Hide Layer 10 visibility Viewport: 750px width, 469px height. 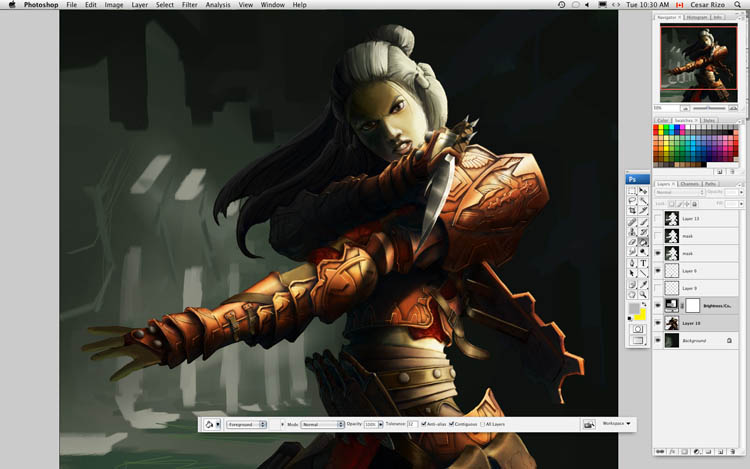click(x=658, y=323)
